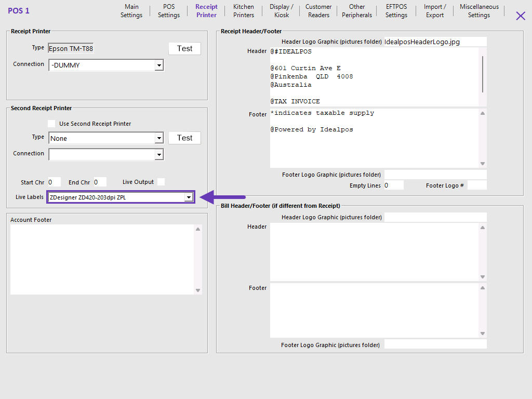
Task: Click the Footer Logo # field
Action: [477, 185]
